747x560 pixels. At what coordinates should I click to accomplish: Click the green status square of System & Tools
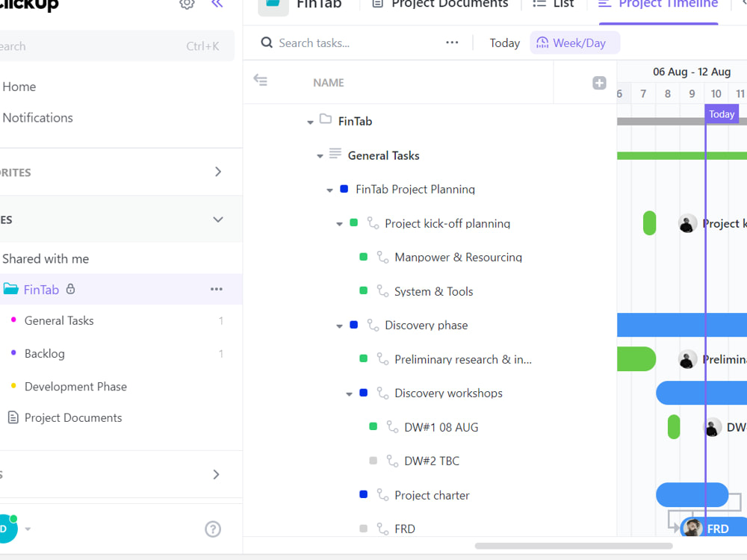point(364,290)
